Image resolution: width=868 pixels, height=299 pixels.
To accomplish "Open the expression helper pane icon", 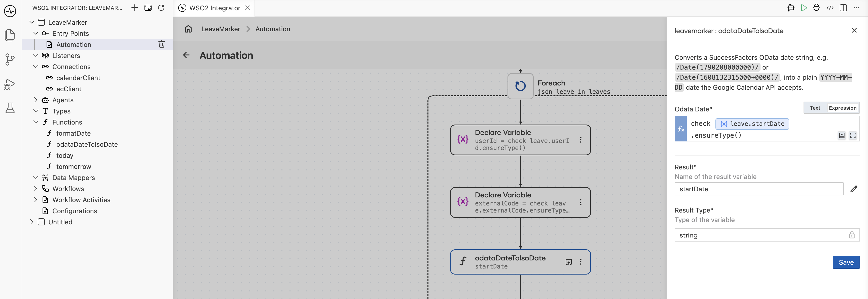I will (841, 135).
